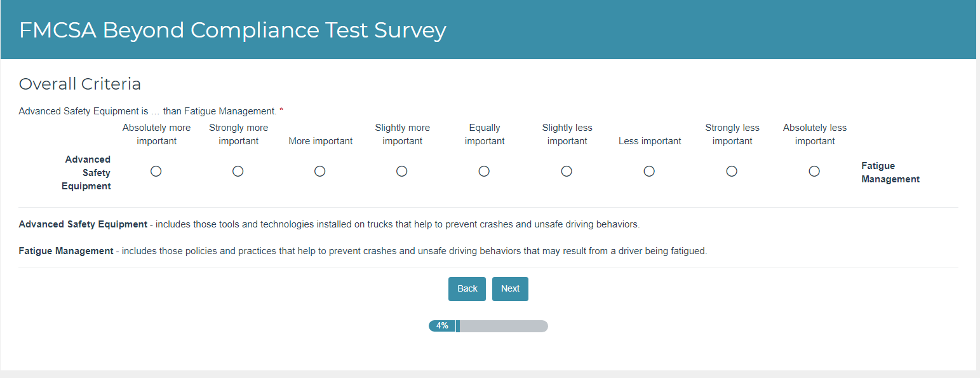Click the FMCSA Beyond Compliance Test Survey title
Viewport: 980px width, 378px height.
click(x=232, y=30)
